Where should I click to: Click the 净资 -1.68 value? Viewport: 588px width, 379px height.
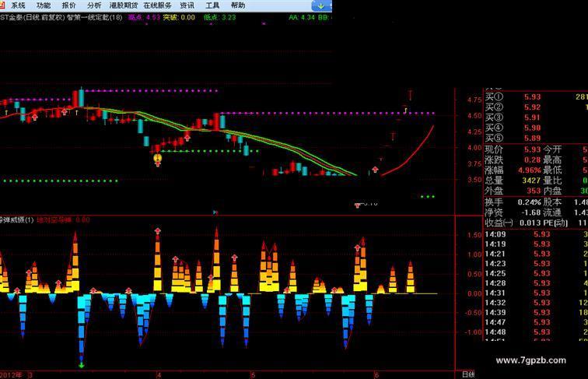pos(530,212)
